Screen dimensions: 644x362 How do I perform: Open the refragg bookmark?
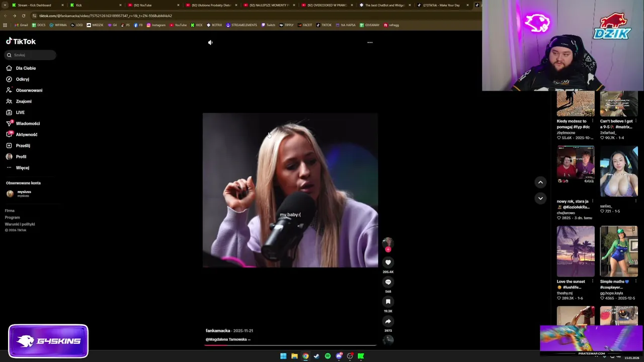click(391, 25)
